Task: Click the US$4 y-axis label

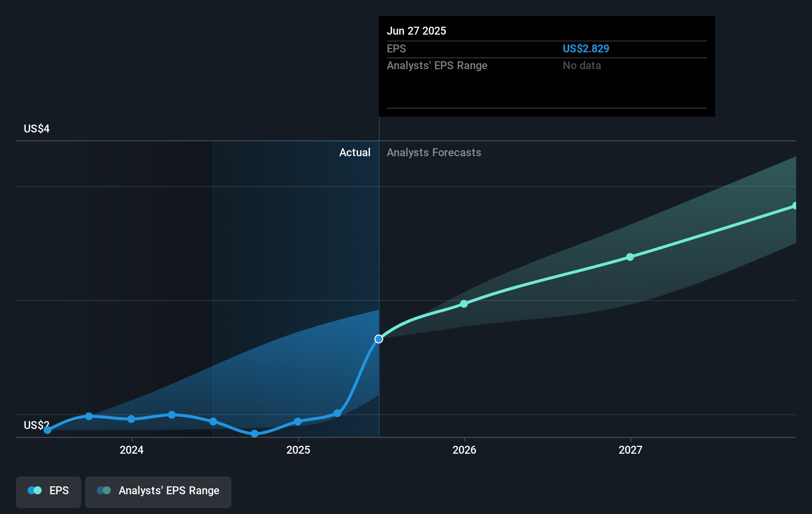Action: coord(37,129)
